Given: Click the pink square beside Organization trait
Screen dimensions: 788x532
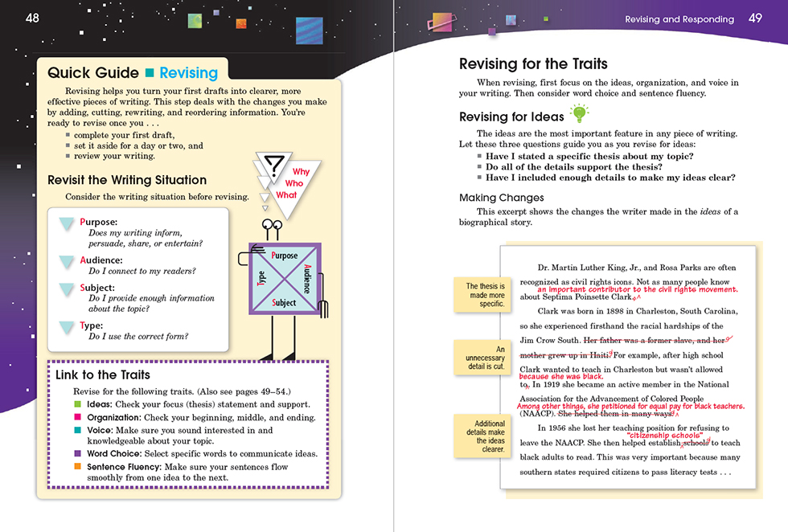Looking at the screenshot, I should pyautogui.click(x=78, y=418).
